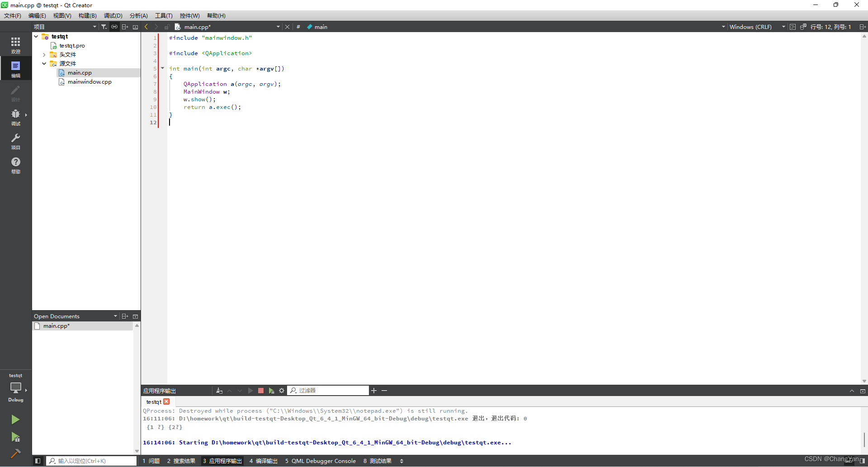
Task: Close the testqt output tab
Action: coord(166,401)
